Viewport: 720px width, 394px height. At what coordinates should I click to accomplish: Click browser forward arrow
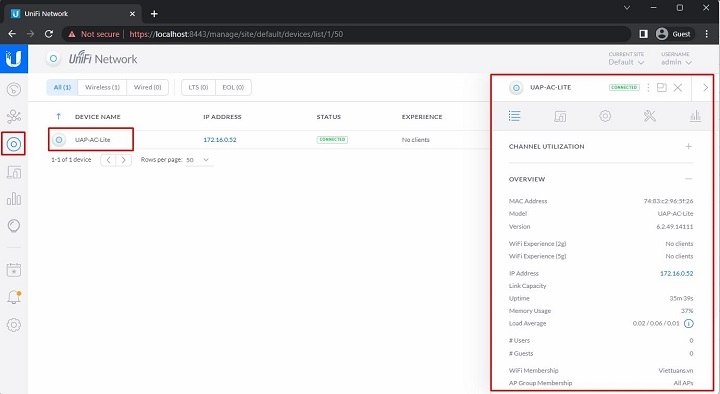coord(30,34)
